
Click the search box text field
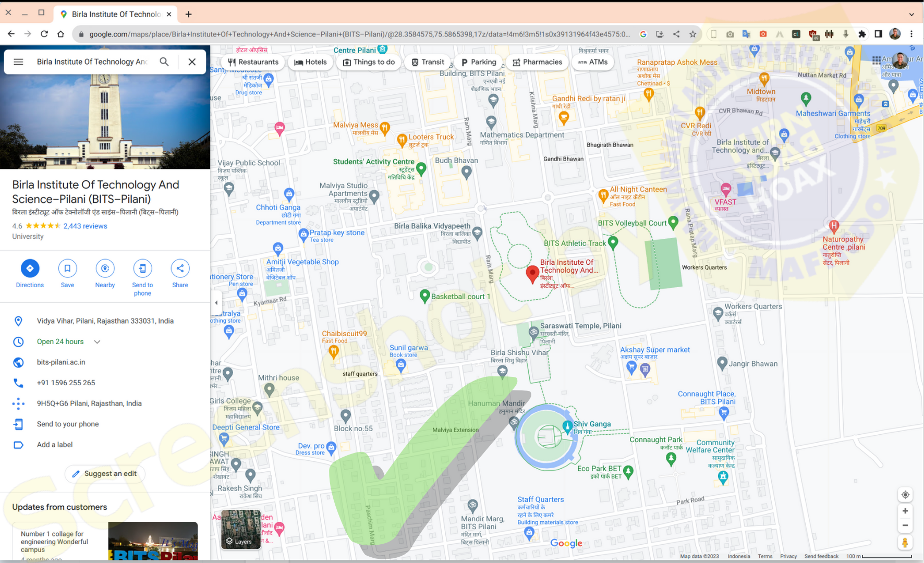point(92,62)
